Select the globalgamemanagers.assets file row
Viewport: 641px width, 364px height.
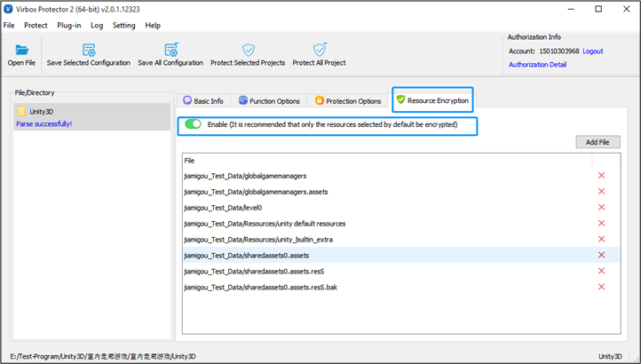pos(401,192)
